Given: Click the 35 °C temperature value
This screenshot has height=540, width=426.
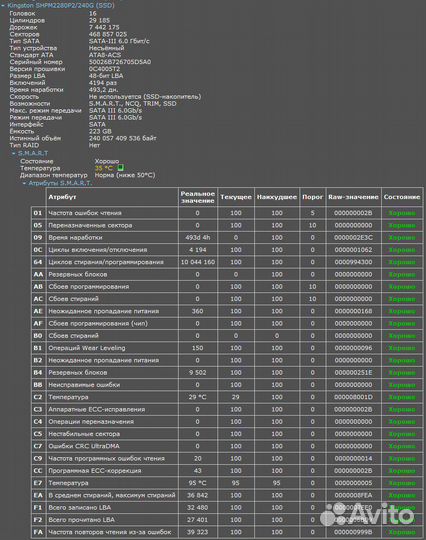Looking at the screenshot, I should coord(104,168).
